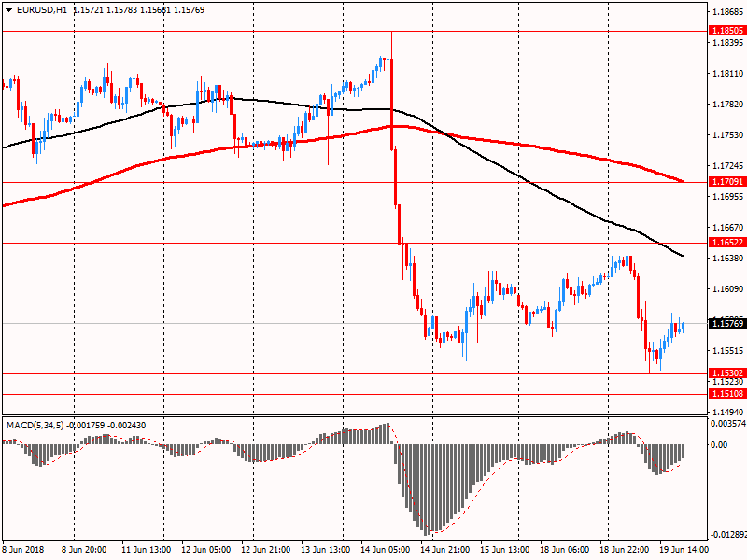Click the 1.16955 price scale value

pyautogui.click(x=728, y=197)
